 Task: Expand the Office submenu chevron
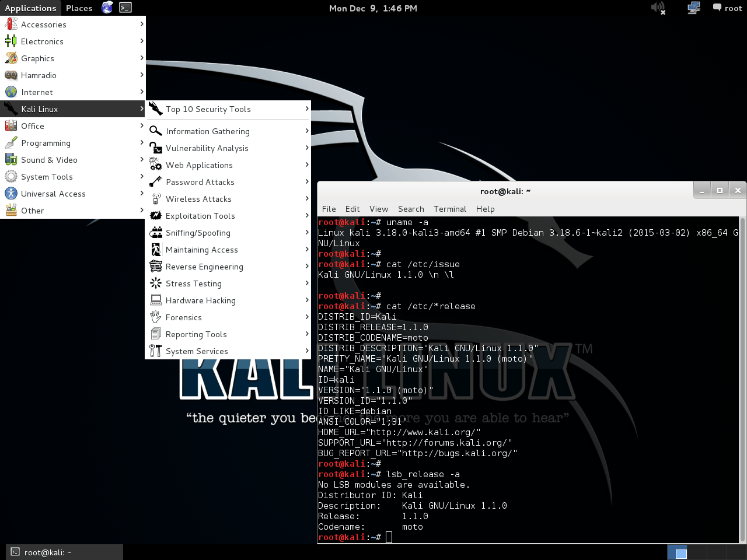142,126
